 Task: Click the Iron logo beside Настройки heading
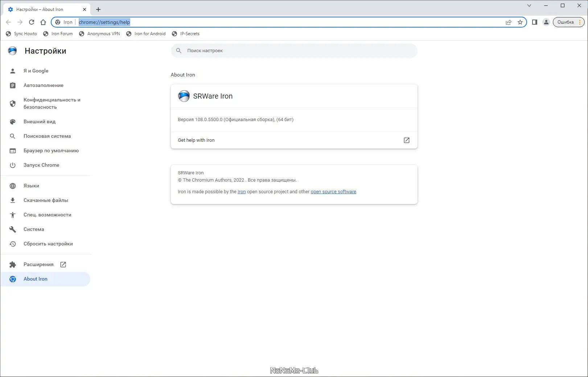[x=12, y=51]
